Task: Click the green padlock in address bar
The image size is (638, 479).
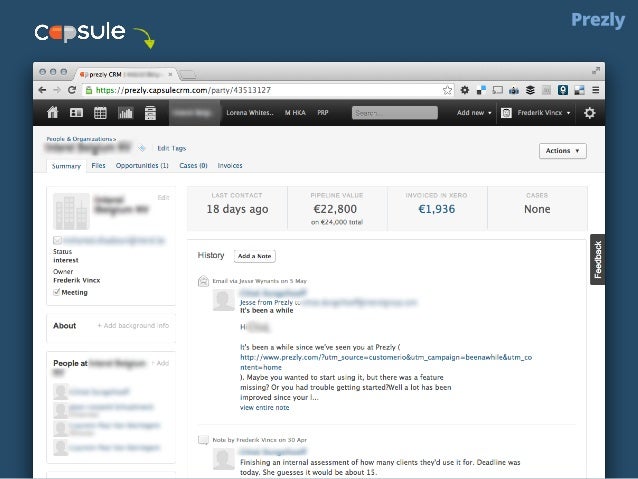Action: tap(89, 90)
